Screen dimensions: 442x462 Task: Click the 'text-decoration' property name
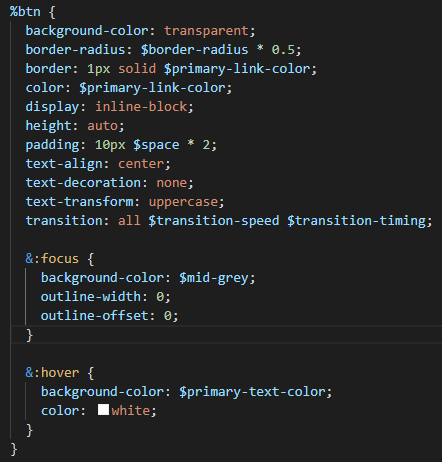tap(83, 183)
